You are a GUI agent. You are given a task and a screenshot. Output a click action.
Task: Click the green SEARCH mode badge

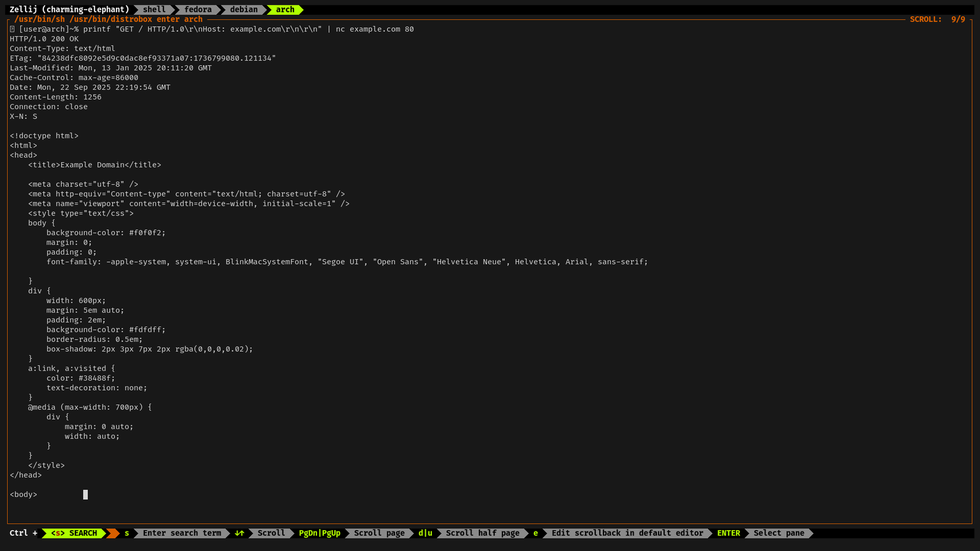point(75,533)
